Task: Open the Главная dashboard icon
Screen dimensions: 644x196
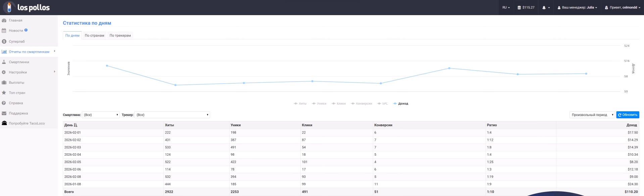Action: pyautogui.click(x=4, y=21)
